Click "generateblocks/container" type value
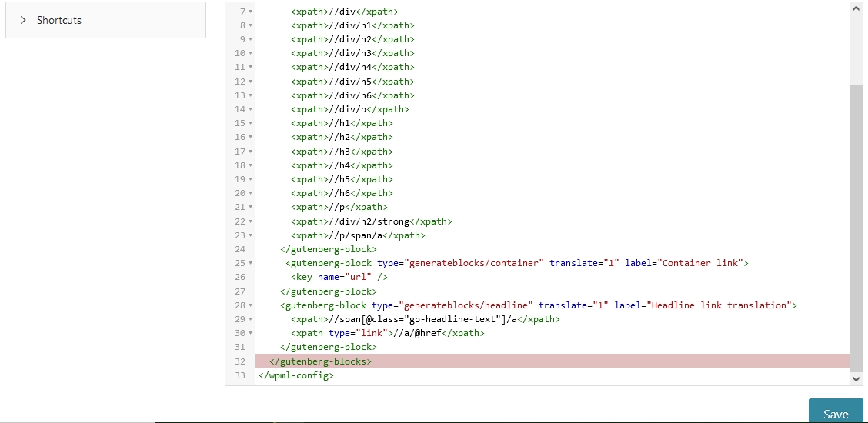This screenshot has width=868, height=423. point(475,263)
